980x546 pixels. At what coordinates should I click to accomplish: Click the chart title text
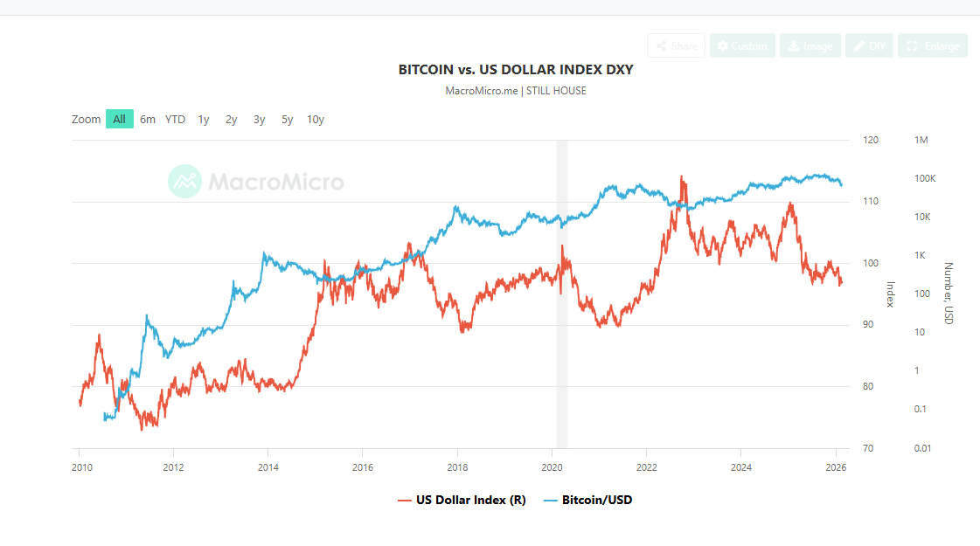coord(516,69)
